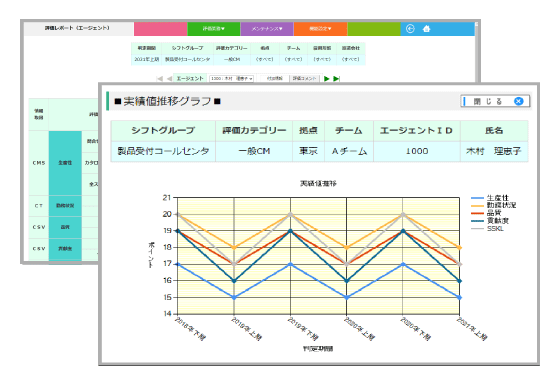The image size is (560, 380).
Task: Click the 勤務状況 legend entry
Action: [494, 205]
